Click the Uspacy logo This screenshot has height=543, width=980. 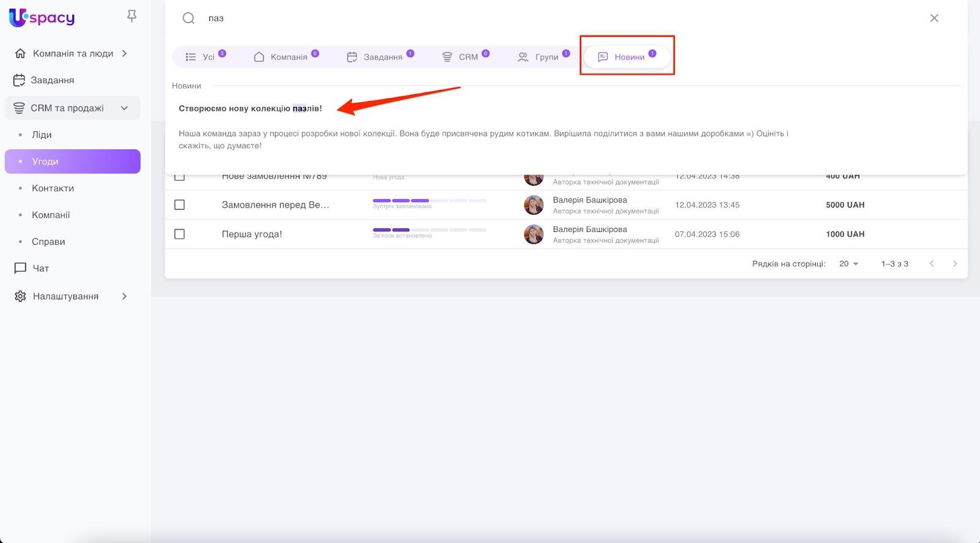(42, 18)
